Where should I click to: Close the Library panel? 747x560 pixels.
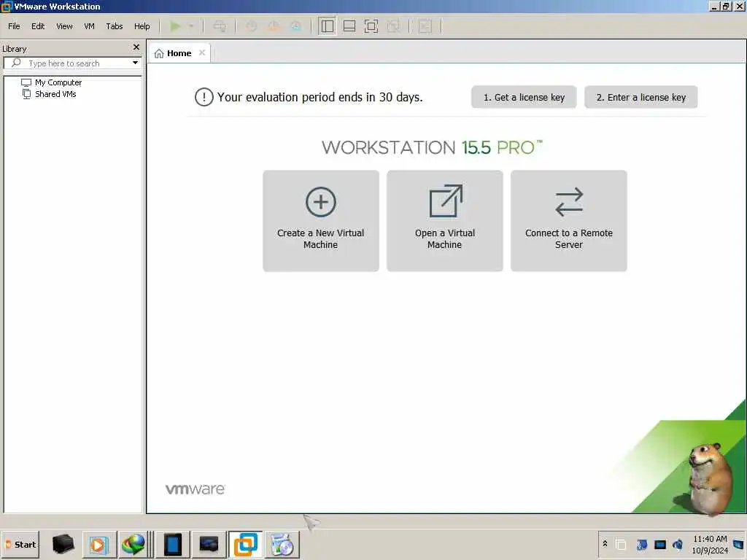136,47
